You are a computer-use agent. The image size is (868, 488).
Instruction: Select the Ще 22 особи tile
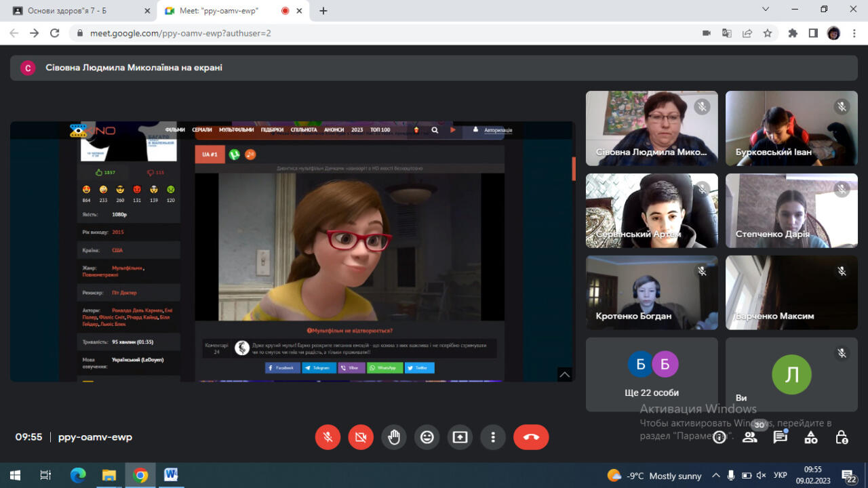652,375
